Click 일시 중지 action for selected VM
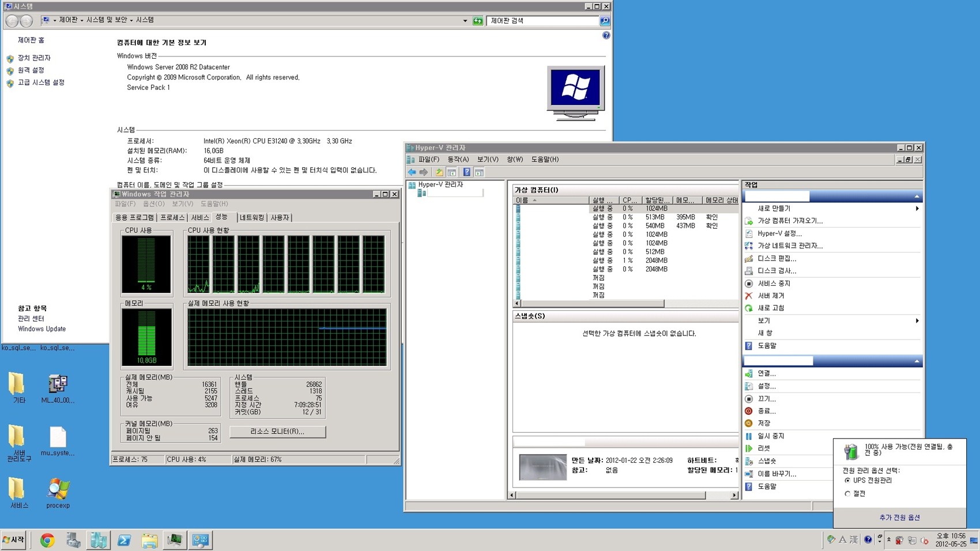 [771, 436]
